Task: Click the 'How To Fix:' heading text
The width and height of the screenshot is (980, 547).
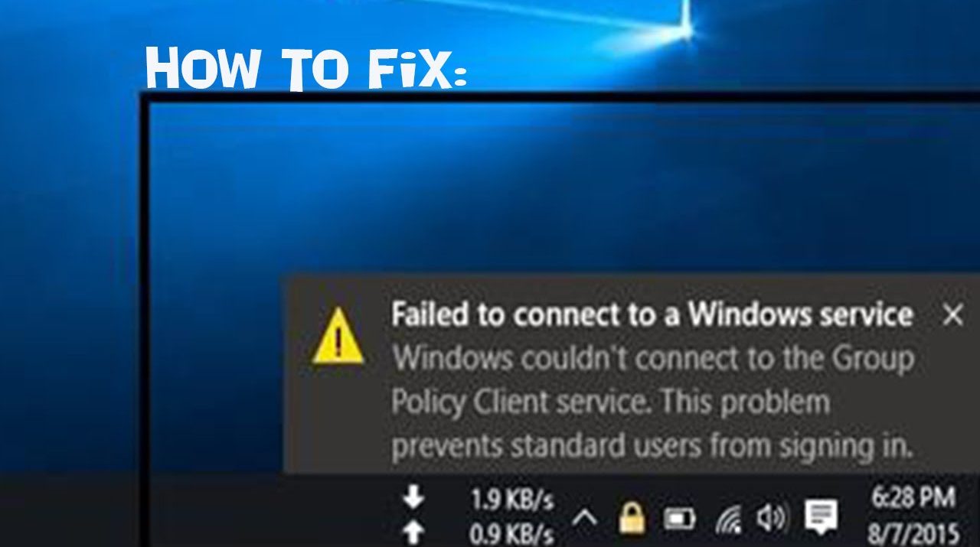Action: click(x=306, y=67)
